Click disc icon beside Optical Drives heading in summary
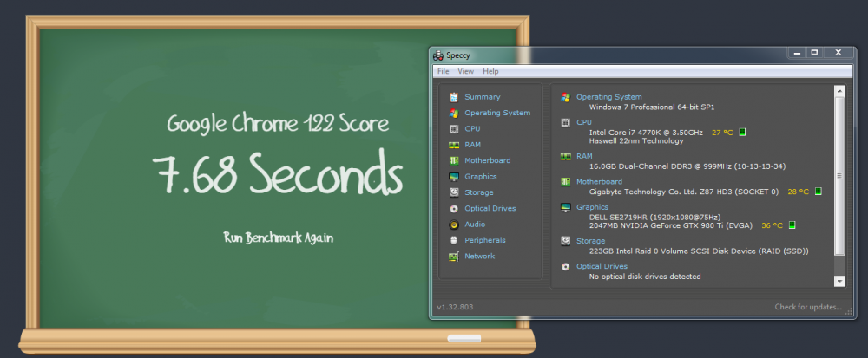 click(x=565, y=266)
